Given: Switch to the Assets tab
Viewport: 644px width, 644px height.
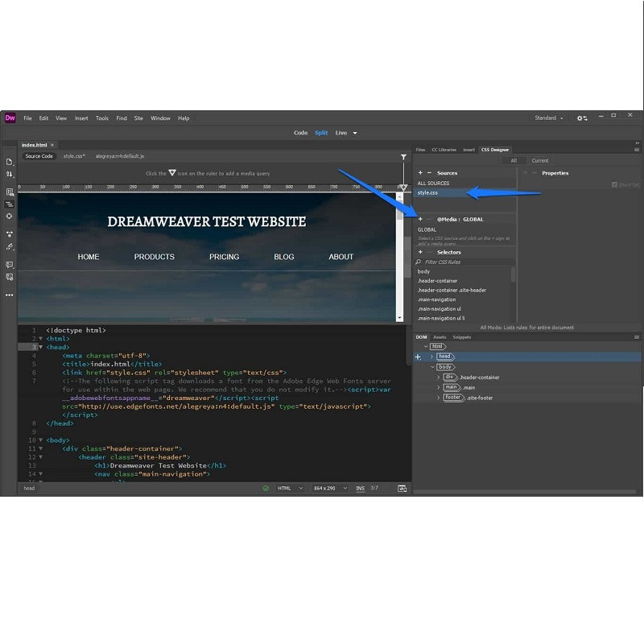Looking at the screenshot, I should coord(440,337).
